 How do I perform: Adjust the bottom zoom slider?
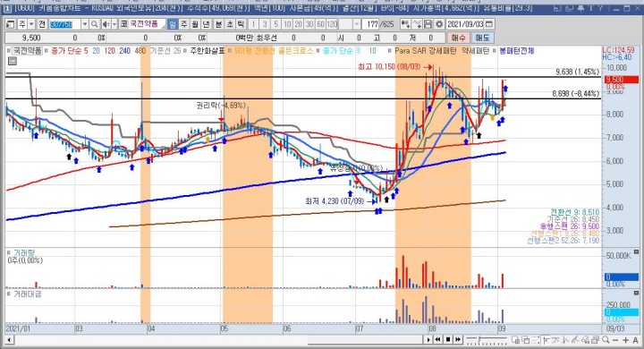pos(487,339)
